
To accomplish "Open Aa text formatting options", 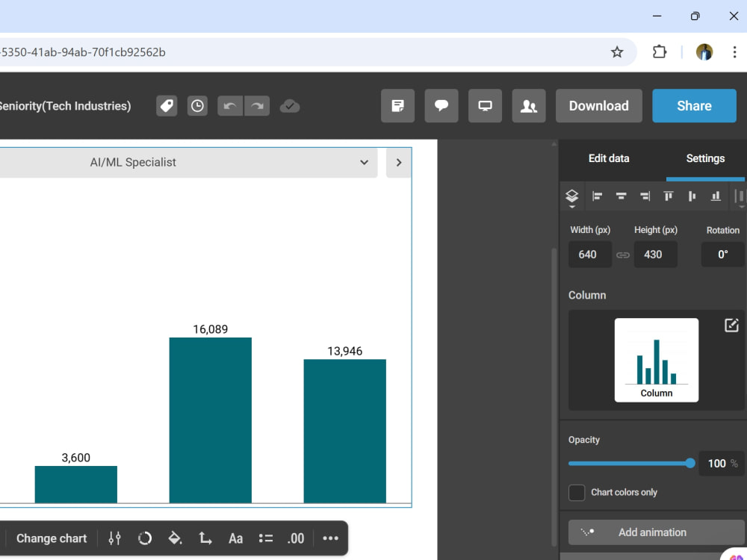I will click(x=235, y=538).
